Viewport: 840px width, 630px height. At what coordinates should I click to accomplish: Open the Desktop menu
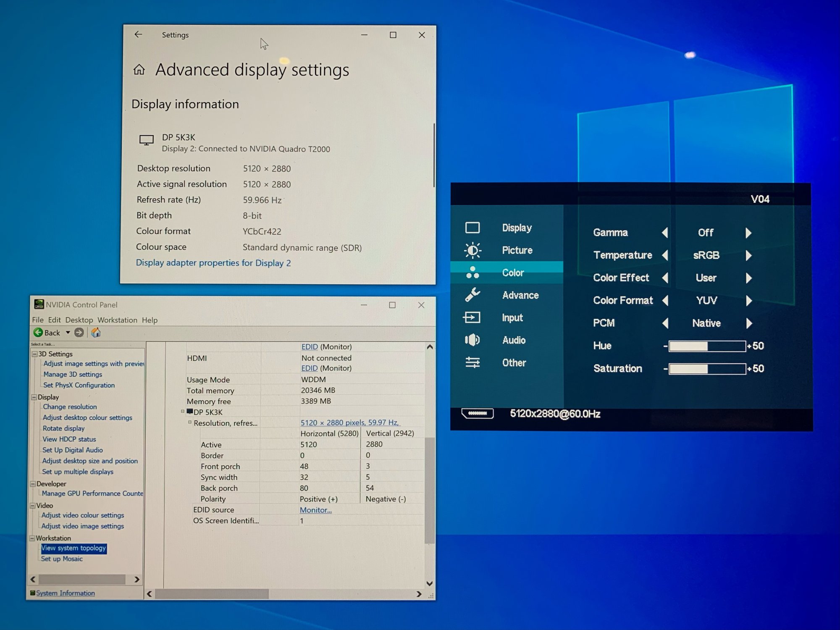pos(79,320)
